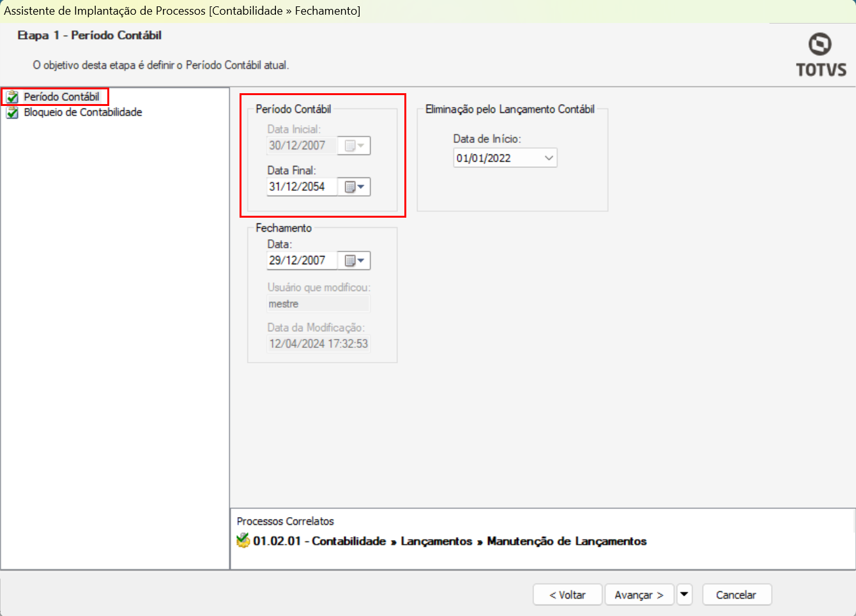Open calendar for Data Inicial
The height and width of the screenshot is (616, 856).
pyautogui.click(x=354, y=146)
